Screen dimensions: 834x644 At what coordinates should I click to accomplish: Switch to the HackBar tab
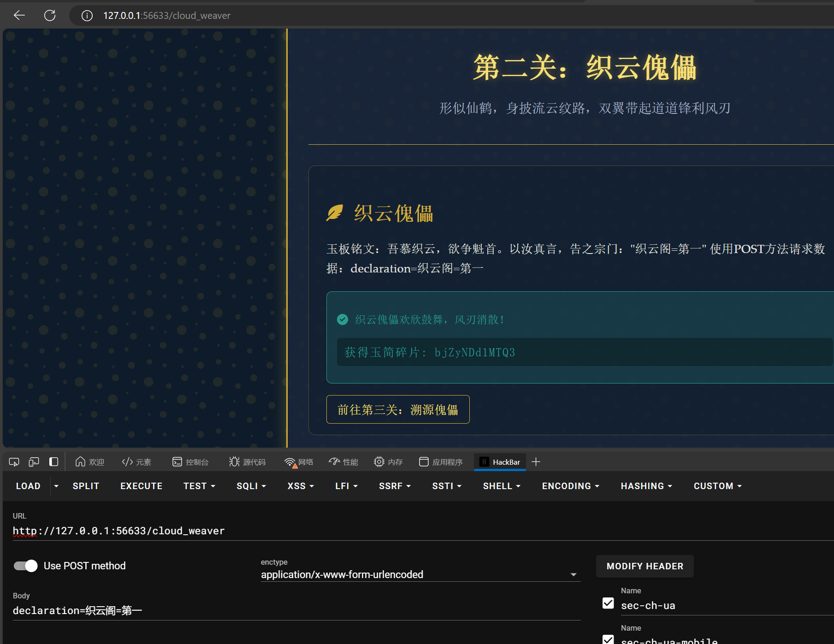[x=500, y=462]
